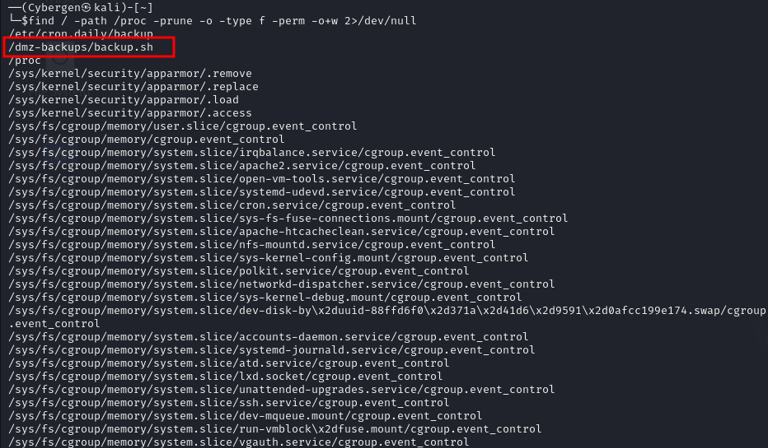The width and height of the screenshot is (768, 448).
Task: Click the highlighted /dmz-backups/backup.sh path
Action: (x=81, y=47)
